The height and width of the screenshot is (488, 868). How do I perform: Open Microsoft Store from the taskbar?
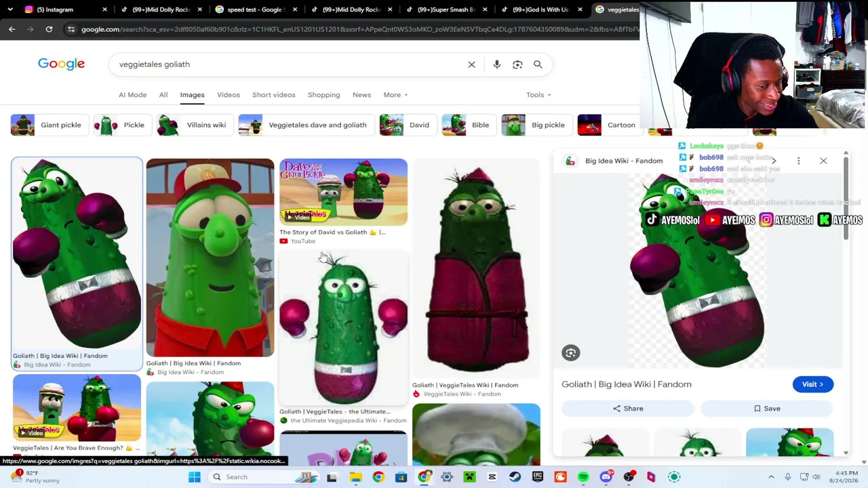tap(401, 477)
